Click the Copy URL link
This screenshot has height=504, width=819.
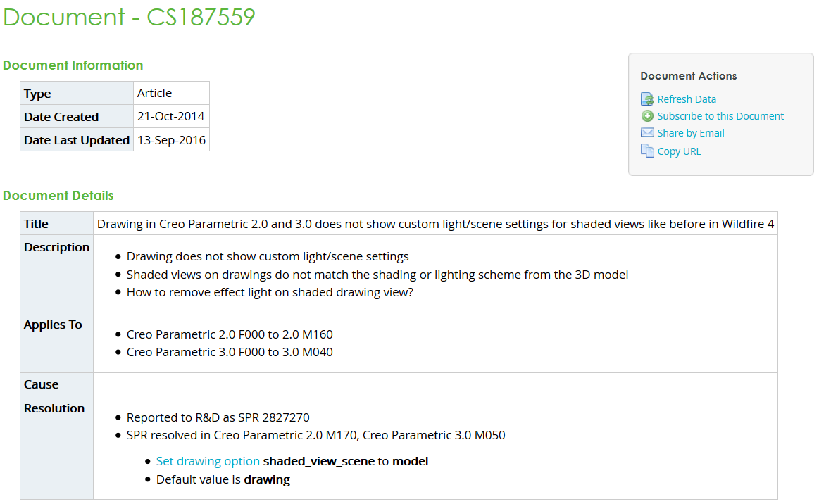coord(679,151)
